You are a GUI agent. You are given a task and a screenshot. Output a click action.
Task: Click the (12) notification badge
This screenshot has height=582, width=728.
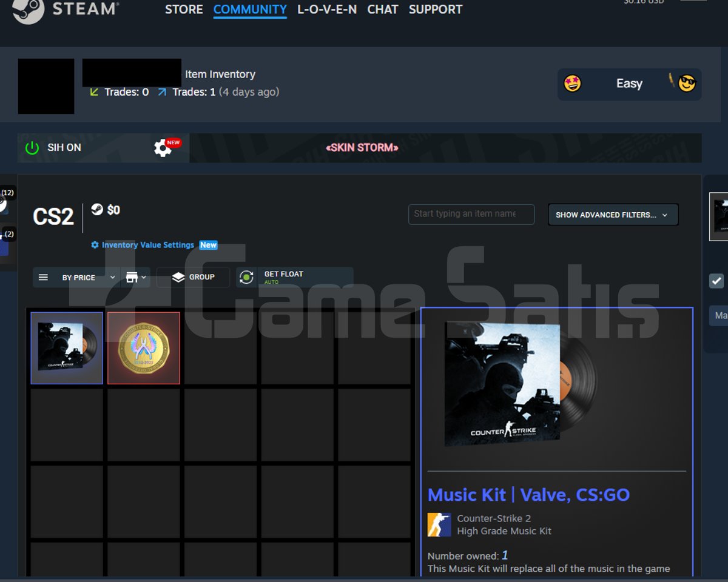pyautogui.click(x=7, y=193)
